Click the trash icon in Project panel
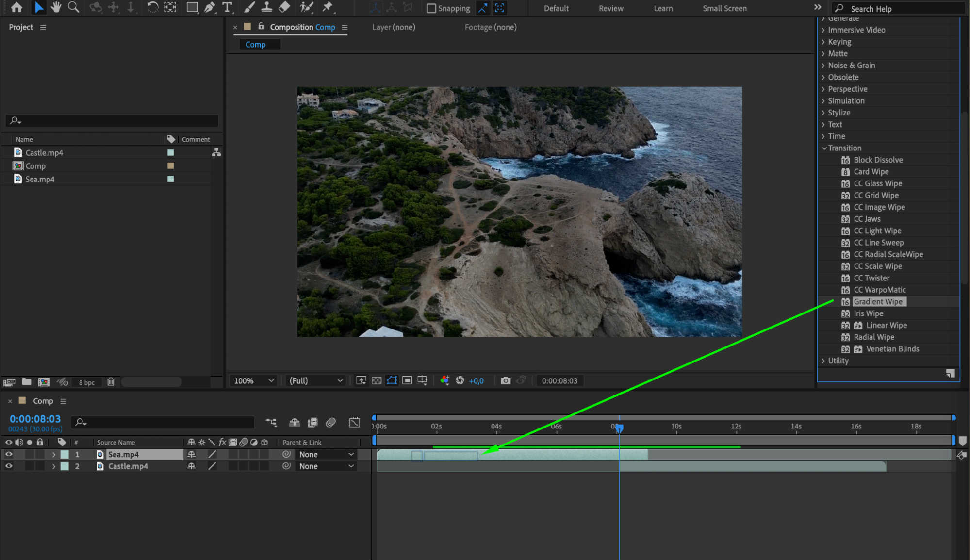Screen dimensions: 970x560 click(111, 382)
